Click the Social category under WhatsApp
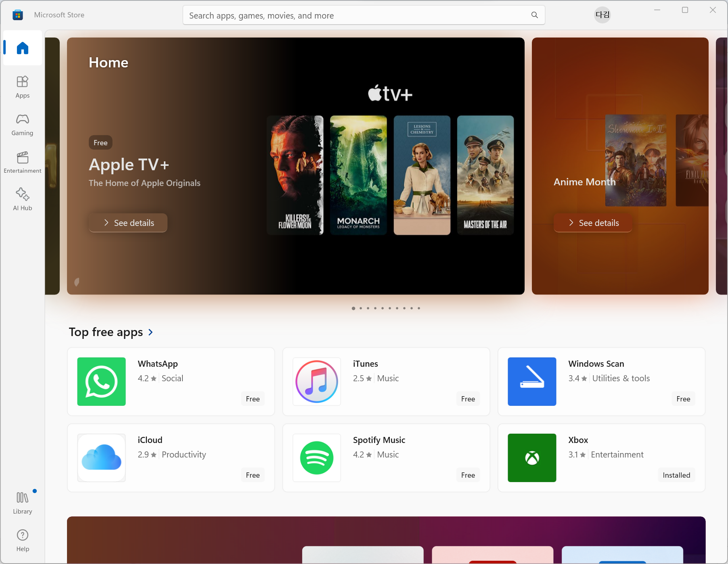 pos(172,378)
